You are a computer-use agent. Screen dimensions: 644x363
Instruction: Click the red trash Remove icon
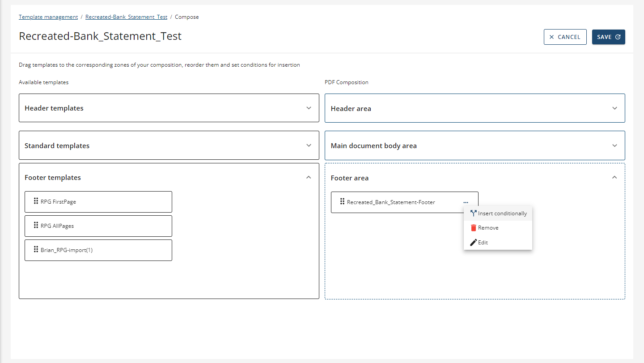(473, 228)
